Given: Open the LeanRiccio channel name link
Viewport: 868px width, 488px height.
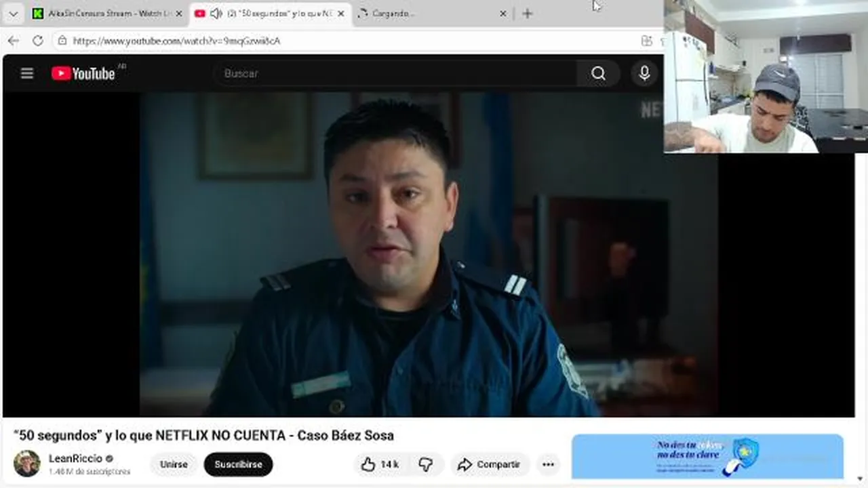Looking at the screenshot, I should tap(75, 458).
